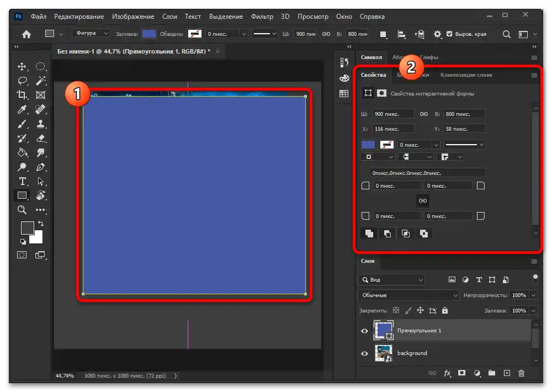Viewport: 552px width, 392px height.
Task: Hide the background layer
Action: click(x=365, y=353)
